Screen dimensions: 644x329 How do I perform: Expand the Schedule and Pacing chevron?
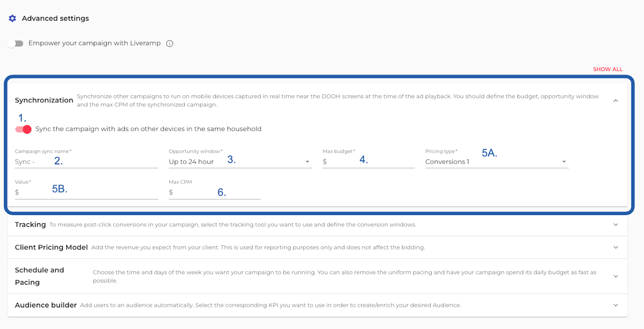pyautogui.click(x=615, y=276)
